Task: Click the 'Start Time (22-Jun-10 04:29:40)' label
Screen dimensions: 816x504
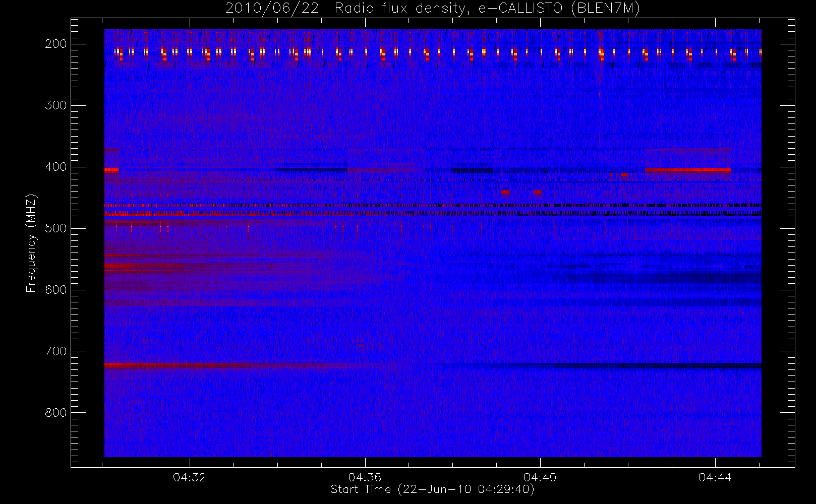Action: 432,489
